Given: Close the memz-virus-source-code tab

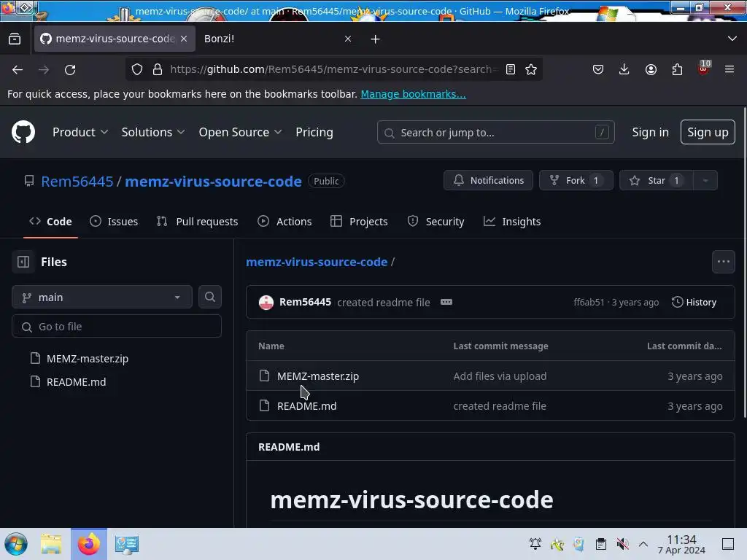Looking at the screenshot, I should 184,39.
